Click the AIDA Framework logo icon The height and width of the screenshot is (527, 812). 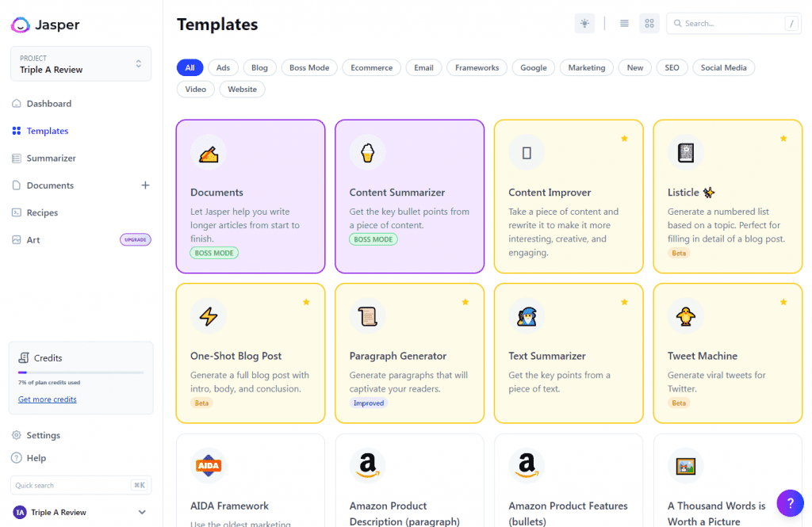(x=209, y=465)
